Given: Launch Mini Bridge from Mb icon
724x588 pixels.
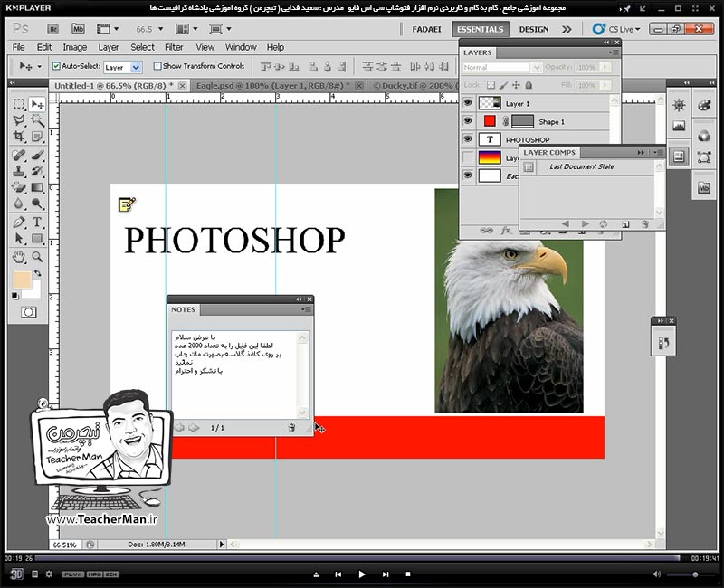Looking at the screenshot, I should 78,29.
